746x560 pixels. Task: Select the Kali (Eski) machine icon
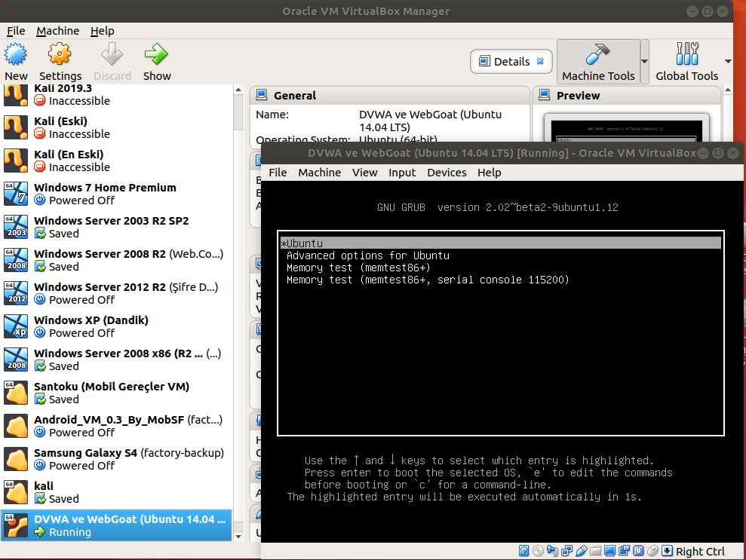tap(16, 127)
